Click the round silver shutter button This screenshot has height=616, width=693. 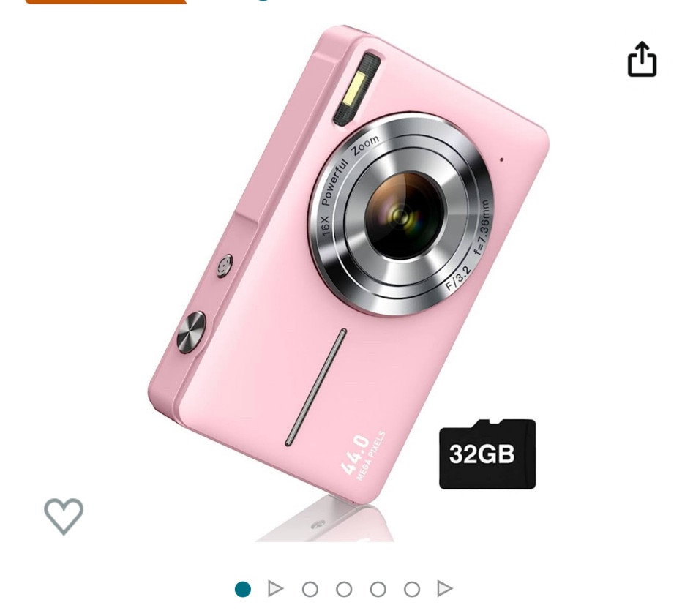click(191, 333)
